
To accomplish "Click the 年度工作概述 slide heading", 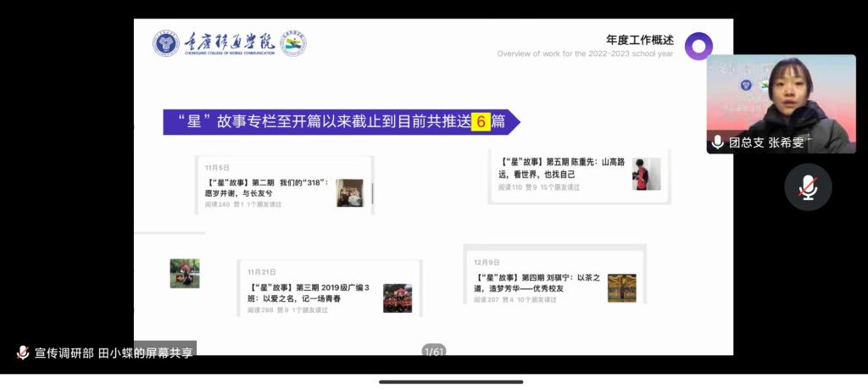I will (x=640, y=40).
